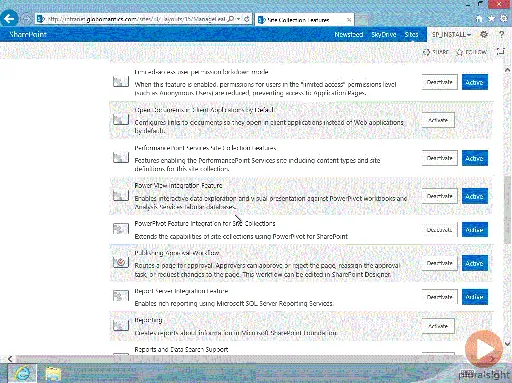Activate the Reporting feature
The image size is (512, 383).
pyautogui.click(x=438, y=326)
